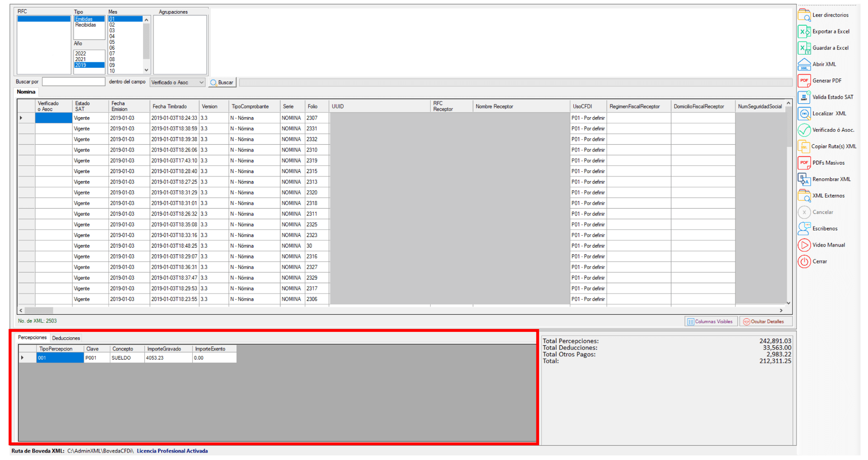
Task: Select the Percepciones tab
Action: coord(32,338)
